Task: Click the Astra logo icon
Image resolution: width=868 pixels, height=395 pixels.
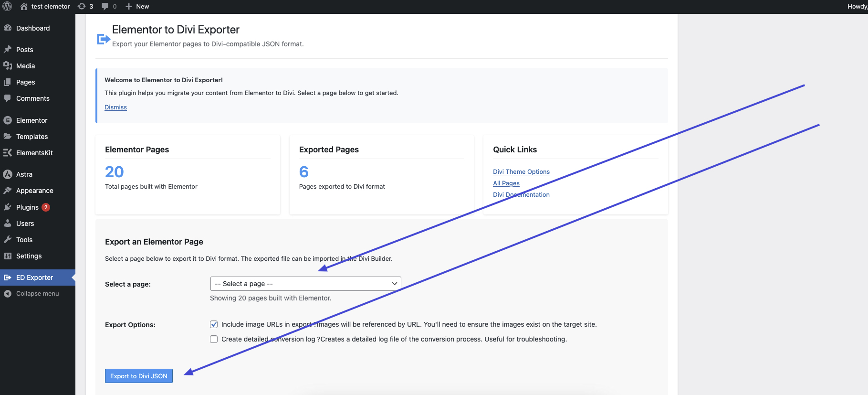Action: [8, 174]
